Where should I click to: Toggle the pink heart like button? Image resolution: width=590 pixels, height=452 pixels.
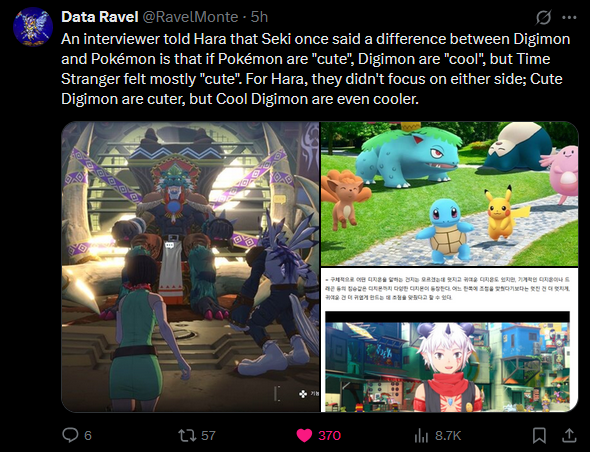click(x=304, y=435)
